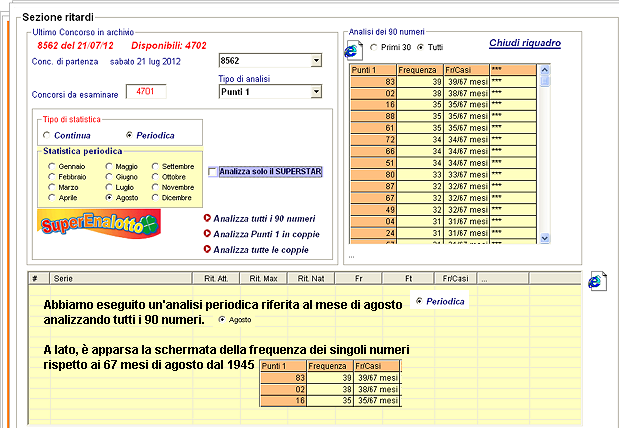Select the Ottobre month radio button
The image size is (619, 428).
click(x=155, y=176)
